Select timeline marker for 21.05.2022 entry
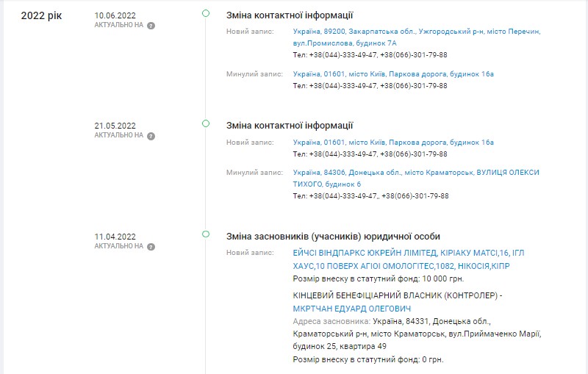This screenshot has width=588, height=374. pos(206,125)
